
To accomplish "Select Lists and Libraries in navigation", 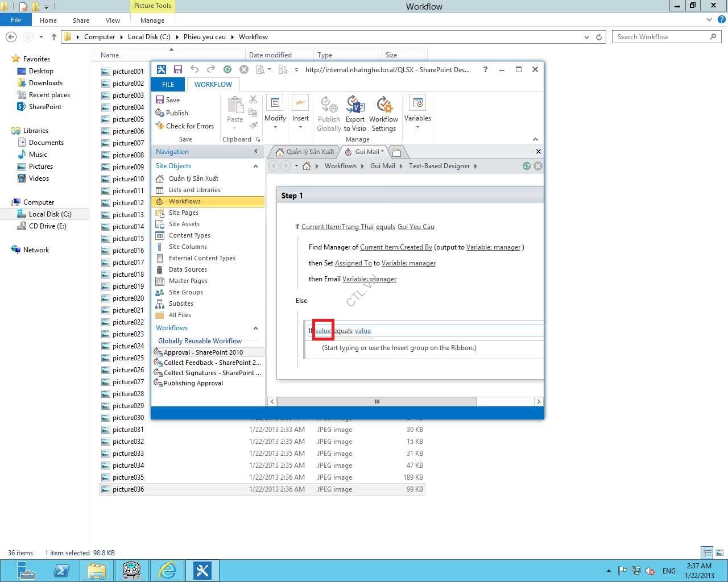I will pyautogui.click(x=195, y=190).
